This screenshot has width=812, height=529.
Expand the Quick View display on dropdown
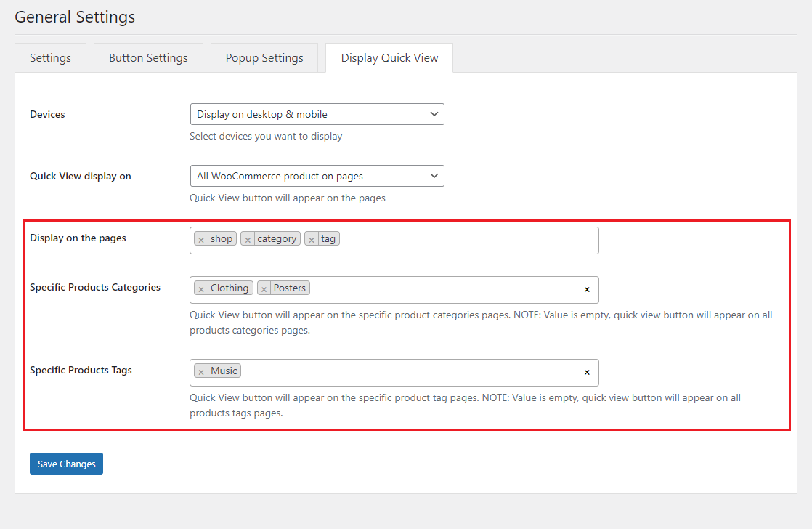pos(317,176)
